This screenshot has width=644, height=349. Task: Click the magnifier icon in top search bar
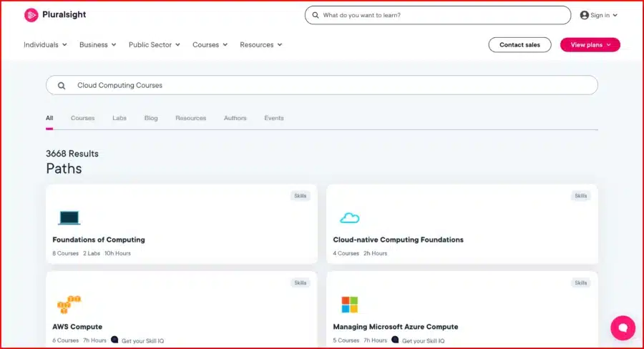point(316,15)
